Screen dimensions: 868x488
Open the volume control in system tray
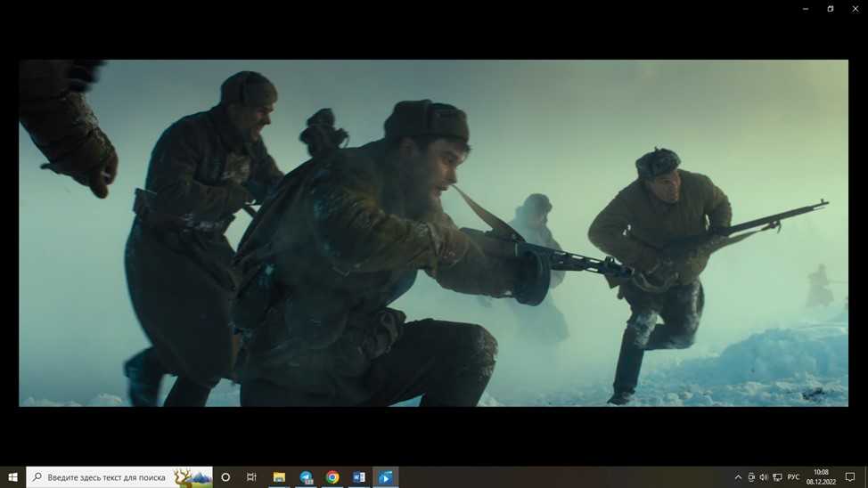pyautogui.click(x=764, y=477)
